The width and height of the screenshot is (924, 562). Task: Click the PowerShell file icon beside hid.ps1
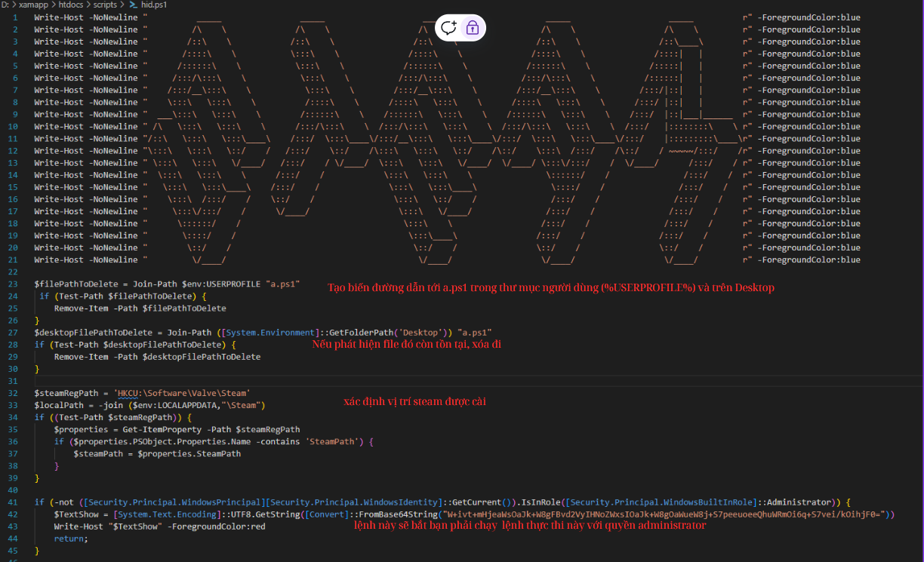134,5
